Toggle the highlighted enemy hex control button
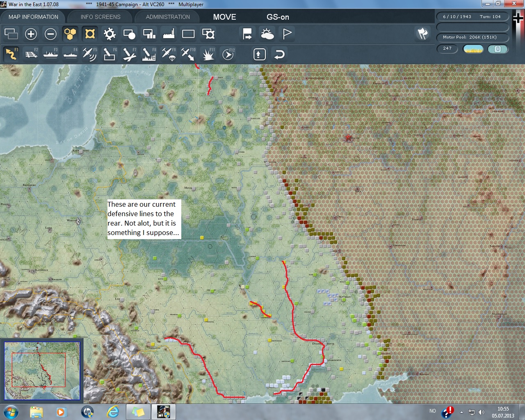Screen dimensions: 525x420 [90, 34]
